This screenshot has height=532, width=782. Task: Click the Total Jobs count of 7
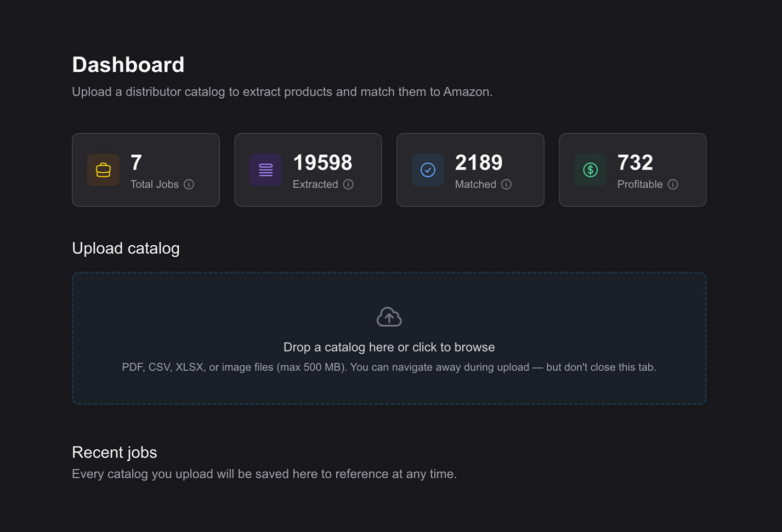(x=136, y=163)
